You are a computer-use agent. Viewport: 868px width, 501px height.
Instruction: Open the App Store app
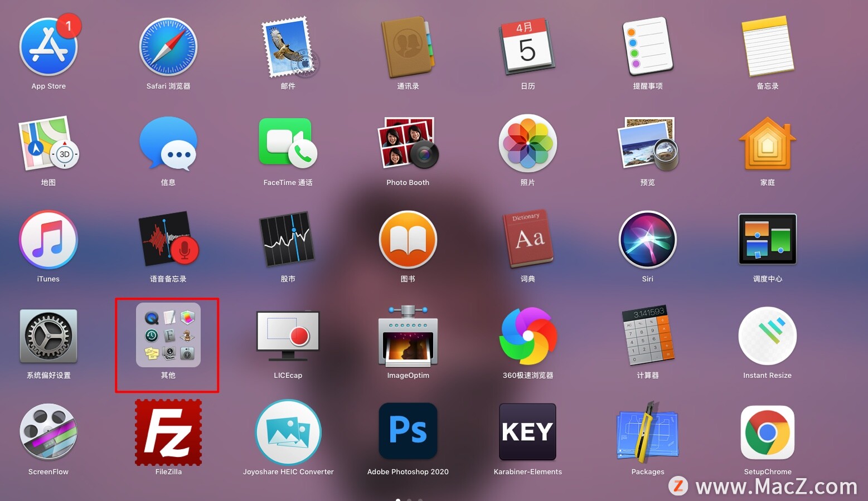point(49,47)
